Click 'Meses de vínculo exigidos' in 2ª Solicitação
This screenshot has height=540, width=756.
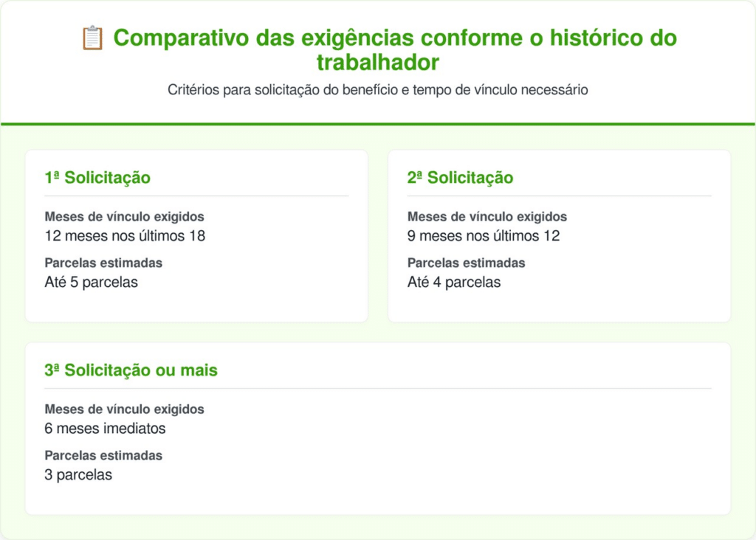tap(487, 217)
